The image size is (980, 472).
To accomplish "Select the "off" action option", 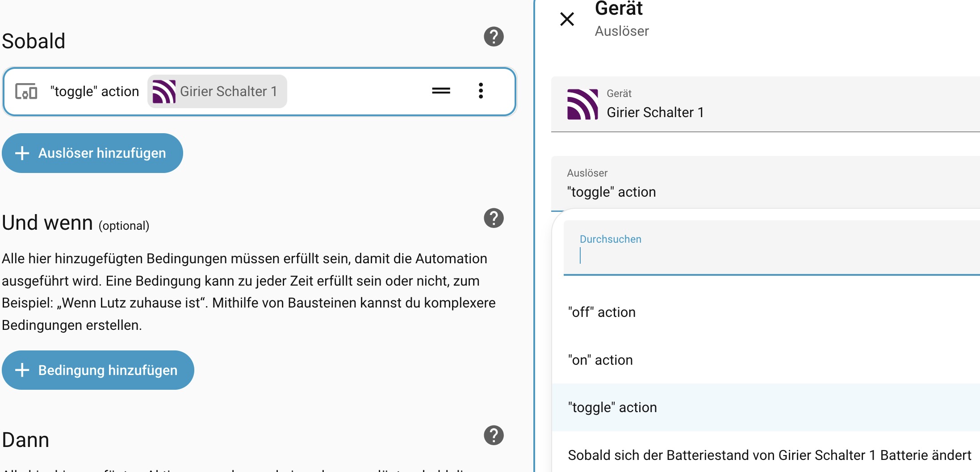I will [601, 312].
